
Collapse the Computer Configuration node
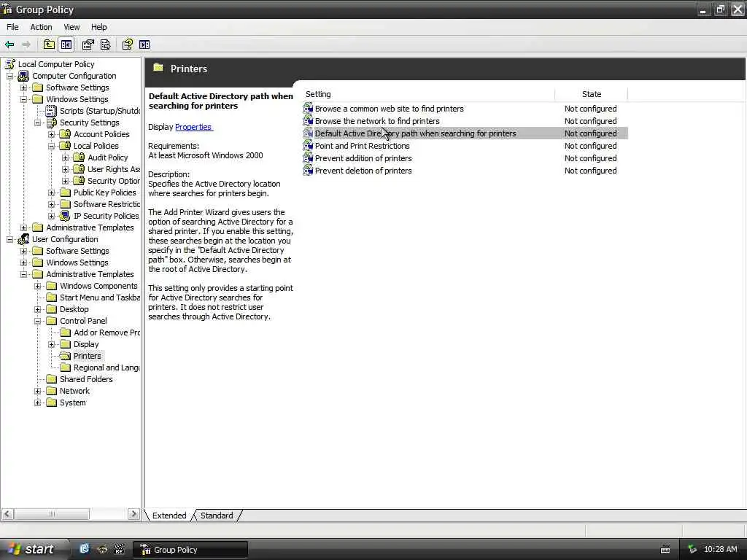point(9,76)
